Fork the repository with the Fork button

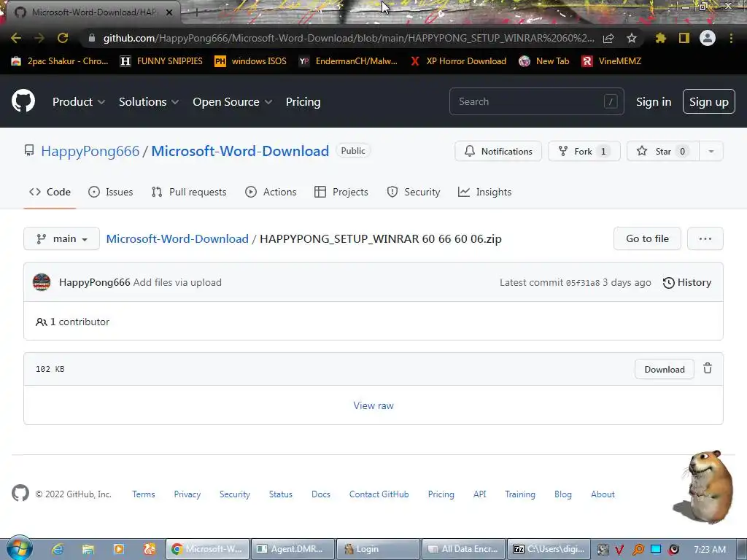click(x=584, y=152)
